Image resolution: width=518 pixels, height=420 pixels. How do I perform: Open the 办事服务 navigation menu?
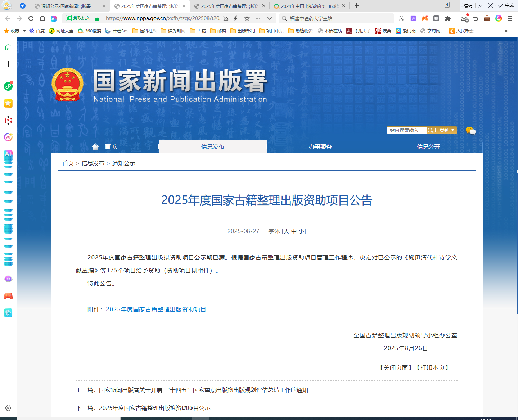320,146
